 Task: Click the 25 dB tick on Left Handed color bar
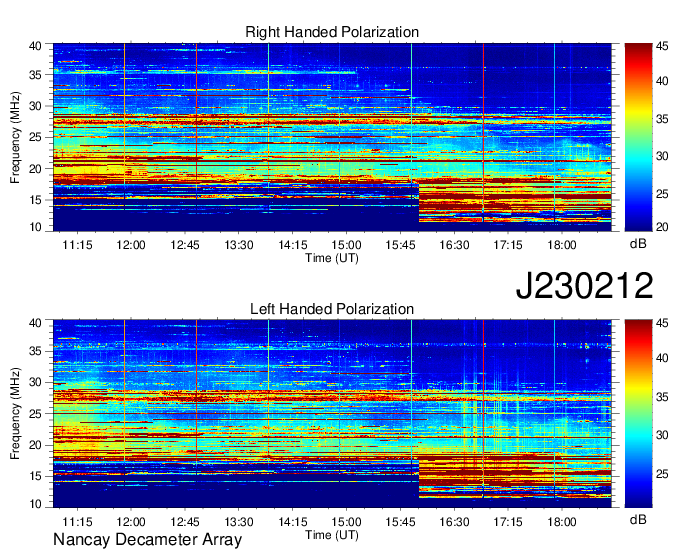point(662,474)
